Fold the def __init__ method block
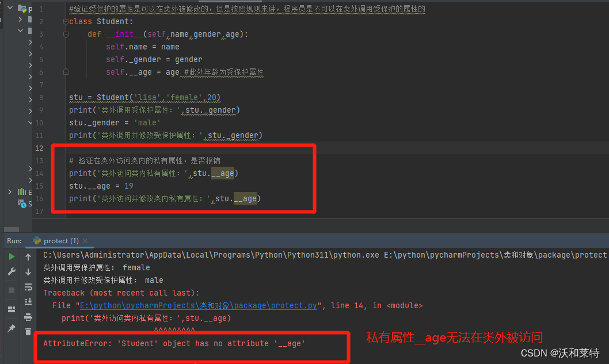The width and height of the screenshot is (609, 364). [x=66, y=34]
